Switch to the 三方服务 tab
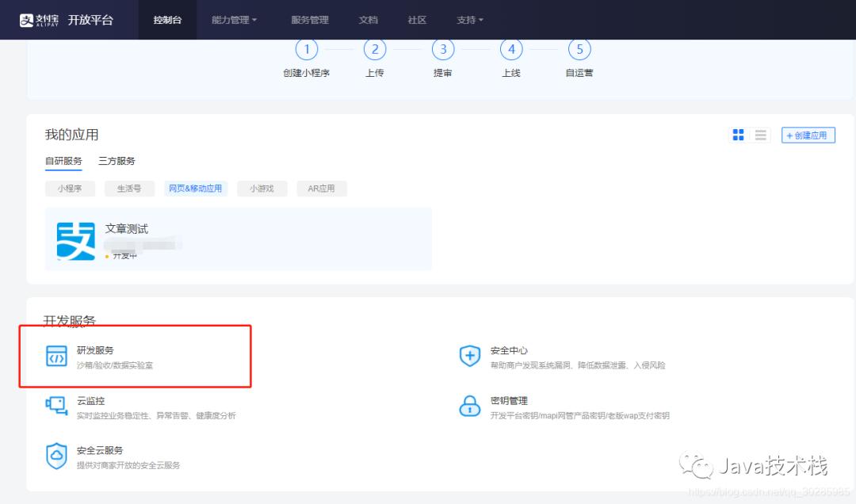The image size is (856, 504). (117, 161)
